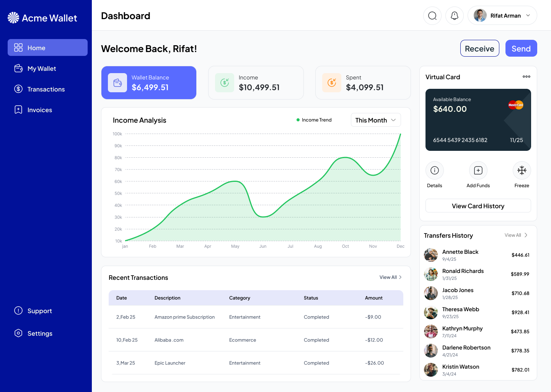Open the Settings menu item

point(40,333)
